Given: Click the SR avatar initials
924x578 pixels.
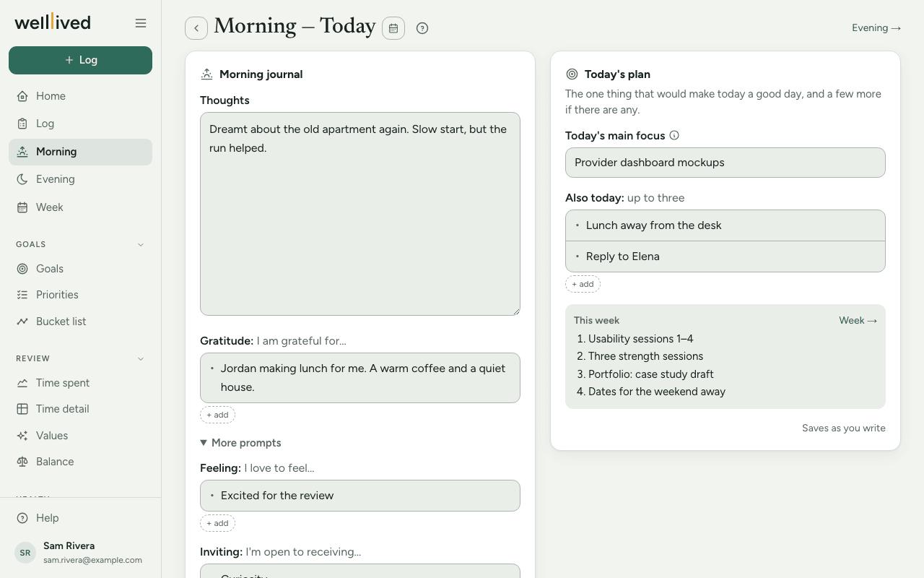Looking at the screenshot, I should coord(25,553).
